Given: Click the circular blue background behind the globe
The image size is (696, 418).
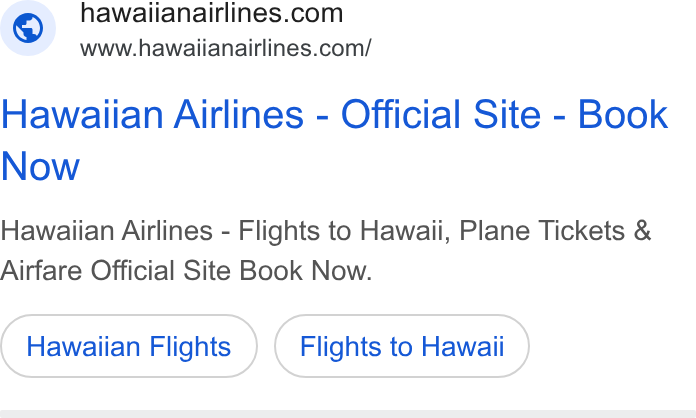Looking at the screenshot, I should point(28,28).
